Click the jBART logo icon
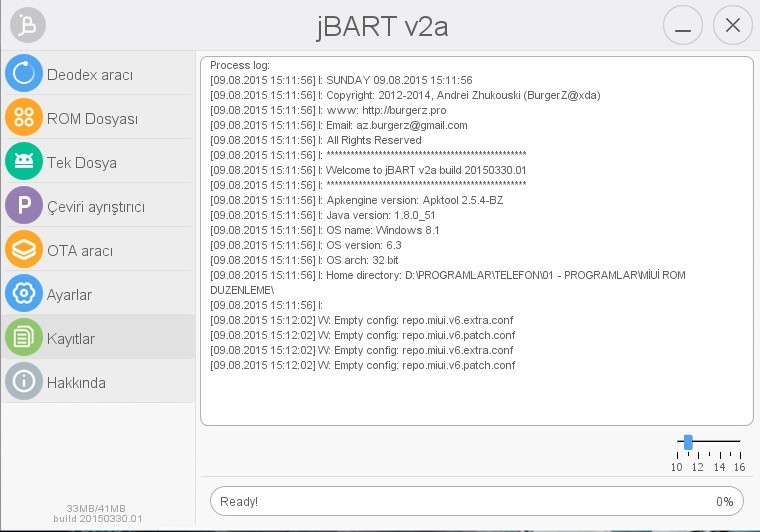The image size is (760, 532). 28,25
